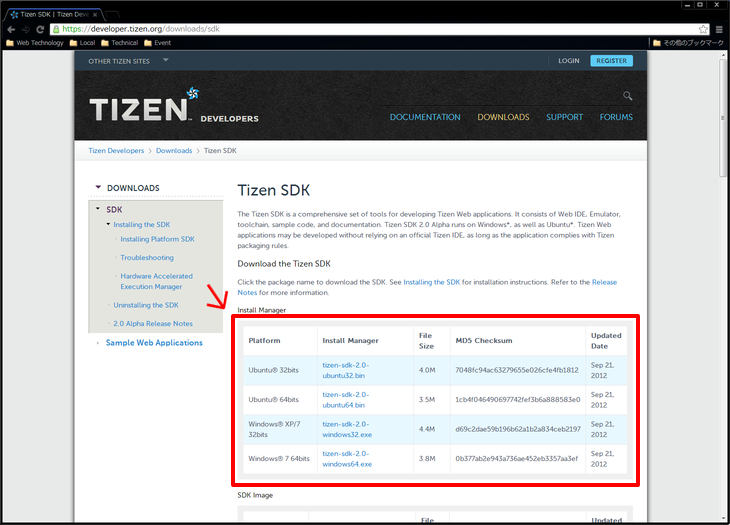Screen dimensions: 730x525
Task: Download tizen-sdk-2.0-ubuntu64.bin
Action: 345,400
